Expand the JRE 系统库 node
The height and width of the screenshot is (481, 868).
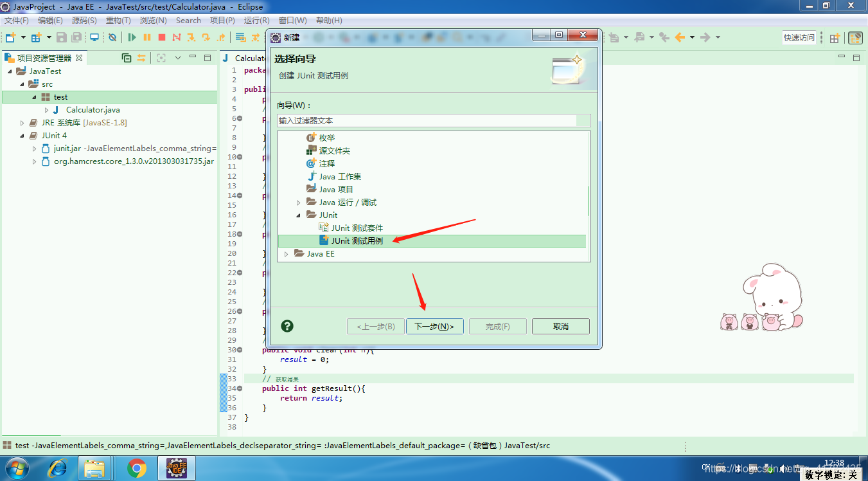(22, 123)
